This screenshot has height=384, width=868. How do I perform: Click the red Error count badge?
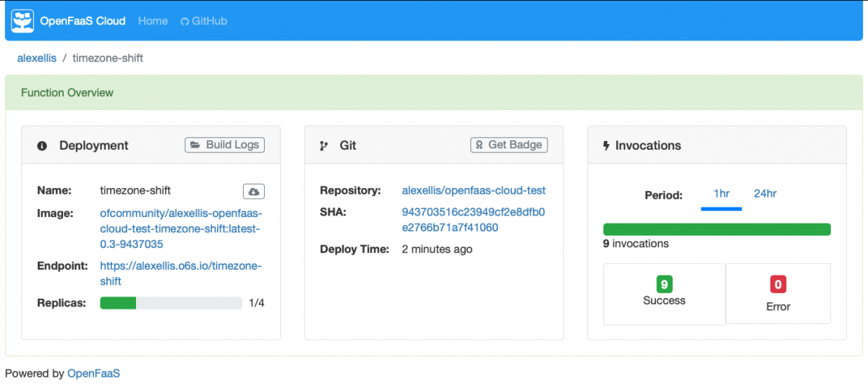[778, 284]
